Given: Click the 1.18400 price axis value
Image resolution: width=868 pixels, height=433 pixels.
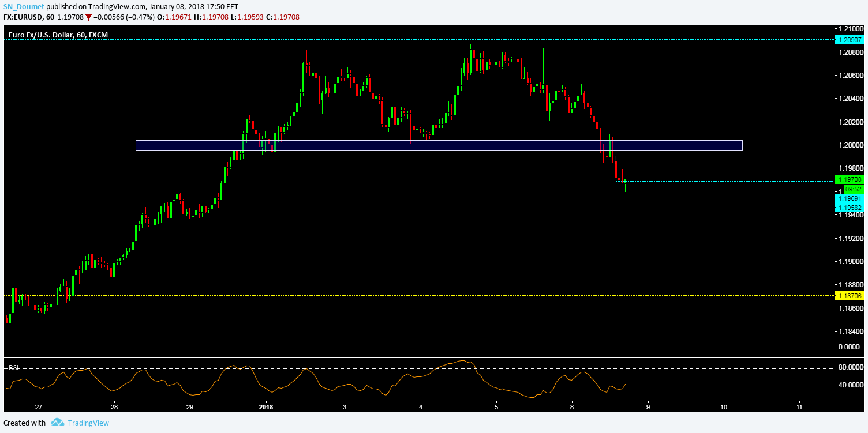Looking at the screenshot, I should [x=852, y=332].
